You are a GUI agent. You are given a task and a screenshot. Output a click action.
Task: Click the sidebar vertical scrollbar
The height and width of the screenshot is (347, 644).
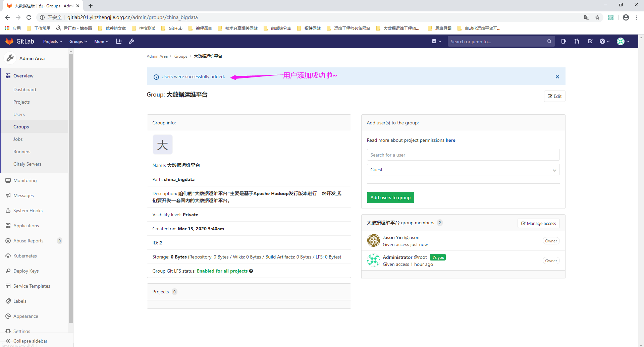click(71, 188)
